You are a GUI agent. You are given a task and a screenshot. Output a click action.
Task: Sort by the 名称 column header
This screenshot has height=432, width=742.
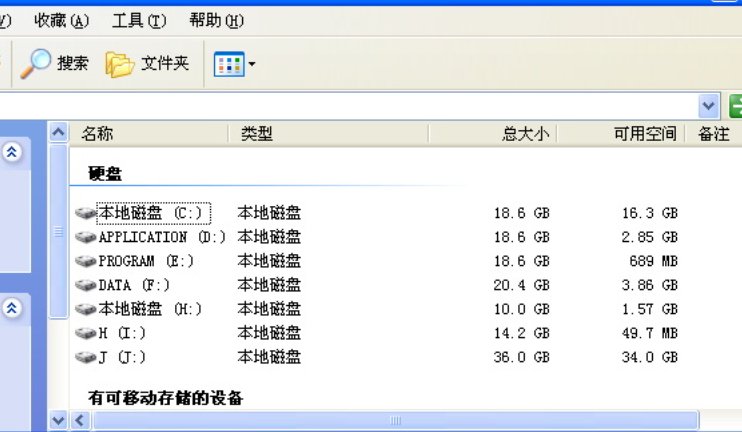[149, 134]
